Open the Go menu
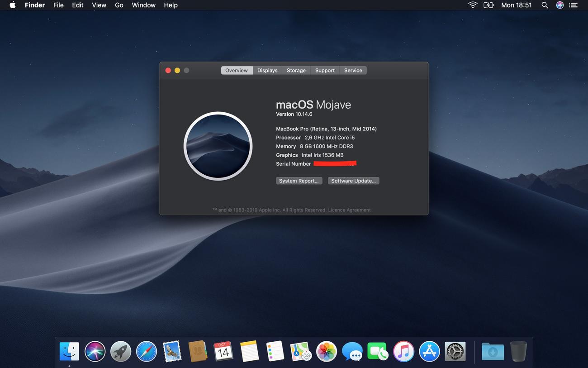Screen dimensions: 588x368 pyautogui.click(x=119, y=5)
